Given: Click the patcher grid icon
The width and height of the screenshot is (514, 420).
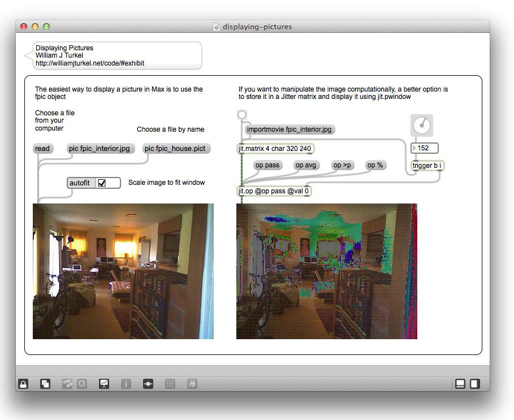Looking at the screenshot, I should pos(170,384).
